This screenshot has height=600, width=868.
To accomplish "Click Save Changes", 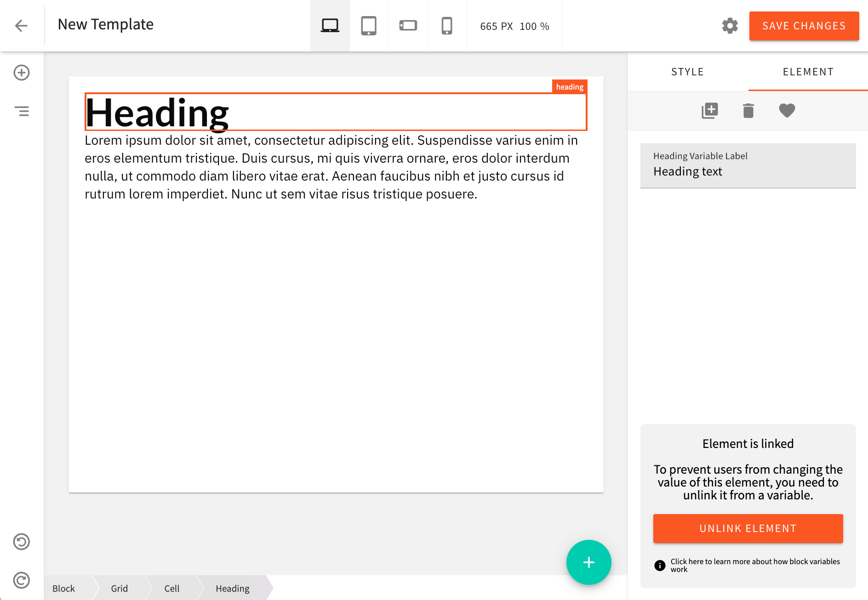I will coord(804,26).
